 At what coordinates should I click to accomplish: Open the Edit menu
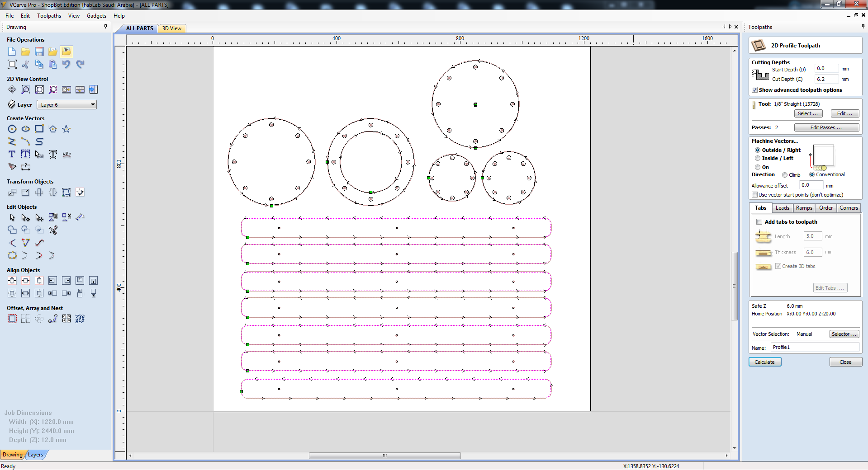tap(25, 16)
